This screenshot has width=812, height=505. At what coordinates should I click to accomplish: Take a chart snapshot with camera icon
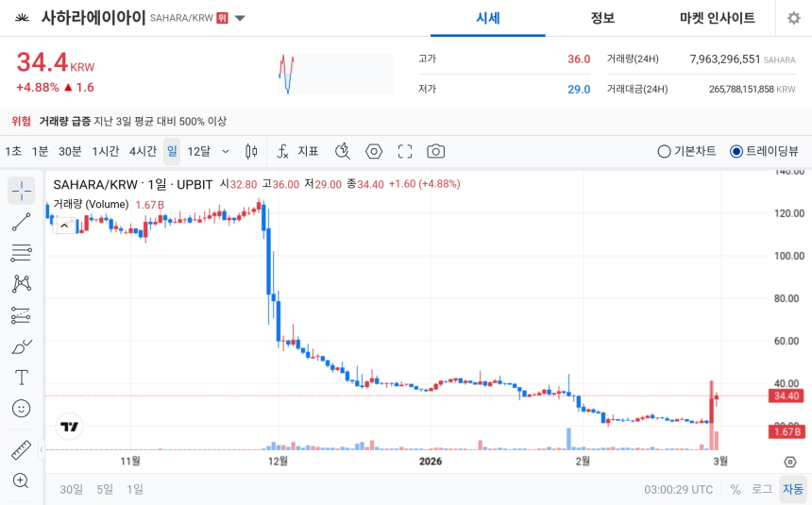[435, 151]
